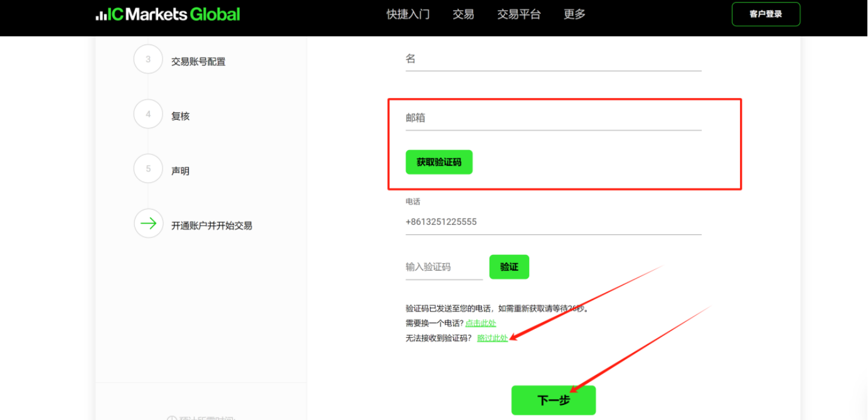Click the green arrow step icon
This screenshot has height=420, width=868.
148,223
